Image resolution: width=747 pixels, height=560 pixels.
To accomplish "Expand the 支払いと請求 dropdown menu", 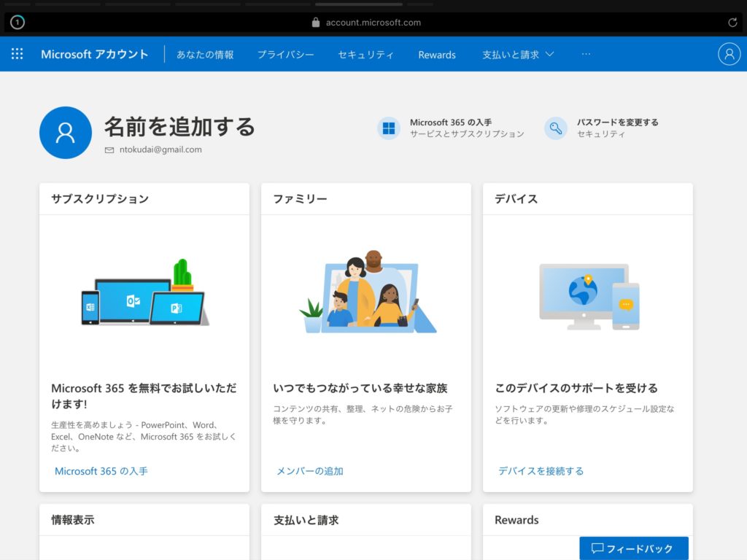I will pos(518,55).
